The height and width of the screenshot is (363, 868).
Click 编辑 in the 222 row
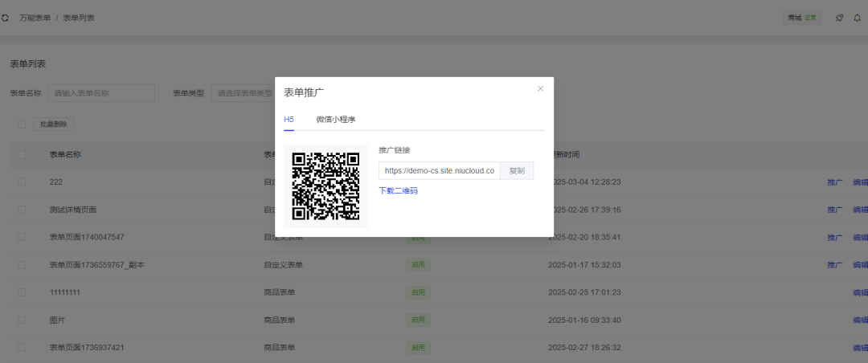[x=860, y=182]
